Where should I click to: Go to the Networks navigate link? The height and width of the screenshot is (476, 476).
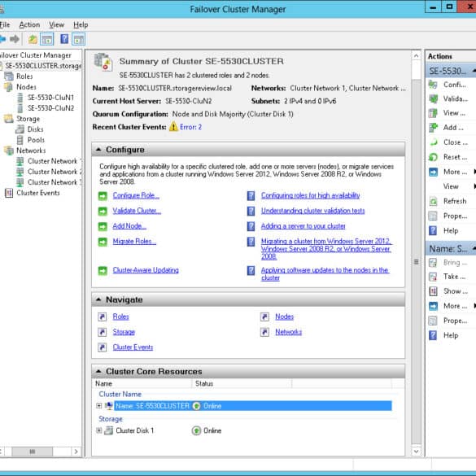point(288,332)
